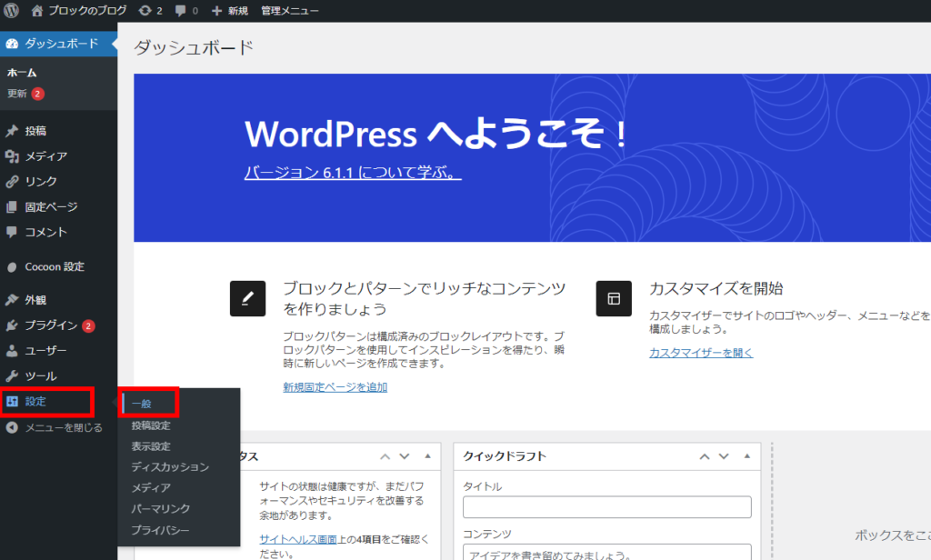Click the plus icon beside 新規

(x=216, y=11)
